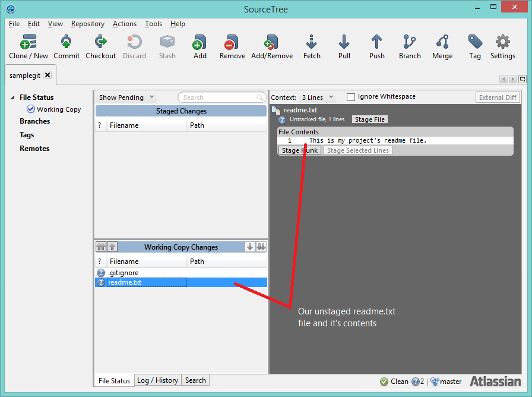Select Tags in the sidebar
The width and height of the screenshot is (532, 397).
(27, 135)
